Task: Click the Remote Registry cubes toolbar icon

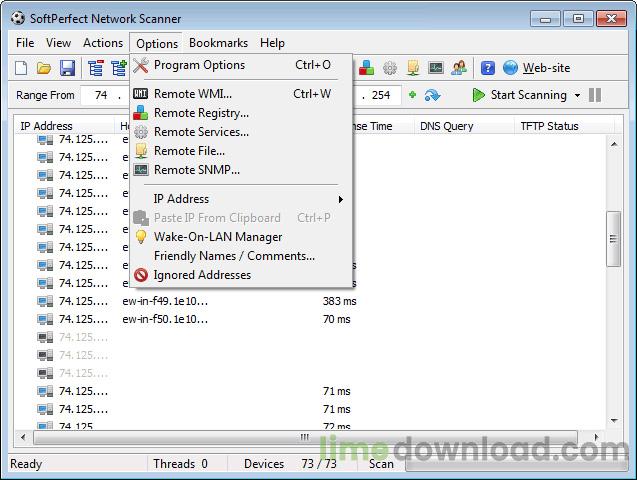Action: click(x=366, y=68)
